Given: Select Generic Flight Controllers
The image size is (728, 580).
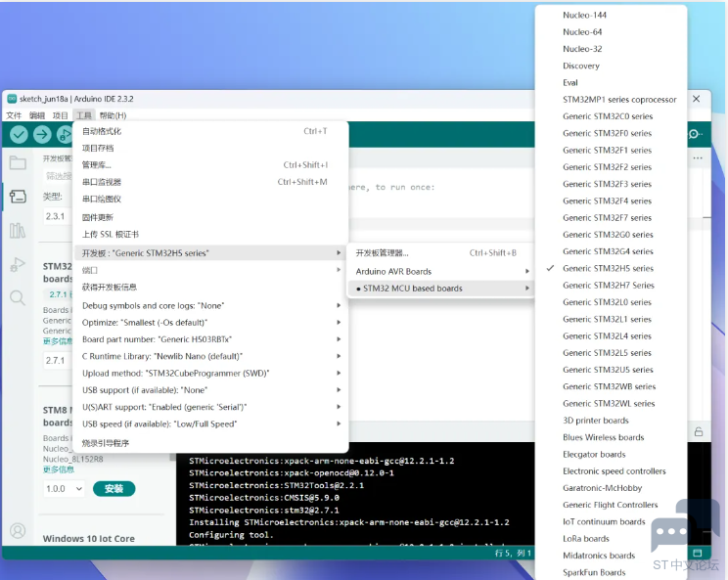Looking at the screenshot, I should pyautogui.click(x=611, y=505).
